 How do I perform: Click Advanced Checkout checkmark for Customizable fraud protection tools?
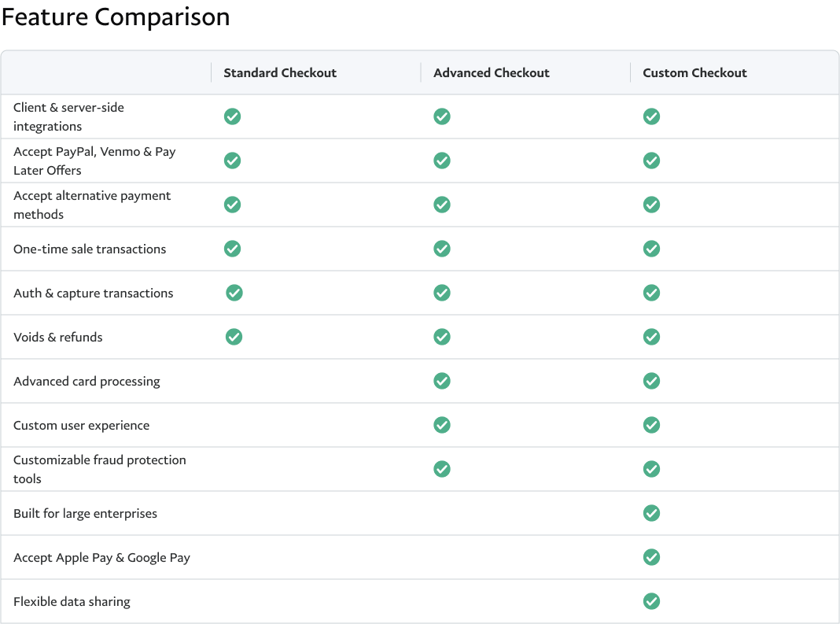pos(442,469)
